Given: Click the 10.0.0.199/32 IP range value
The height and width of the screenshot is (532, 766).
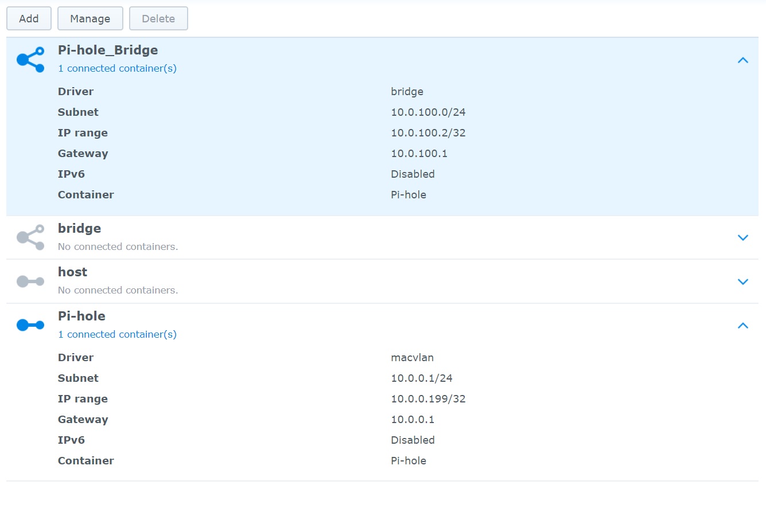Looking at the screenshot, I should (x=428, y=399).
